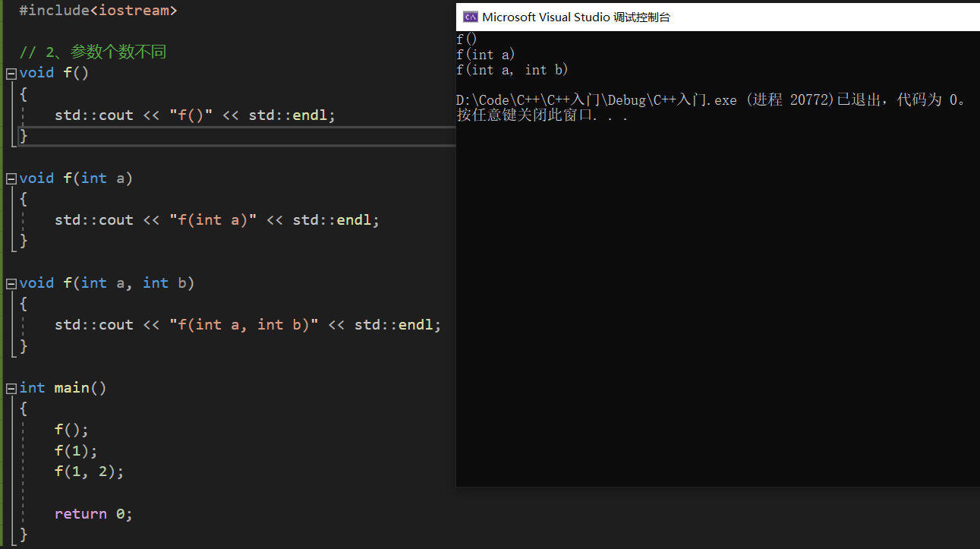Click the cout line printing "f(int a)"
The height and width of the screenshot is (549, 980).
217,220
